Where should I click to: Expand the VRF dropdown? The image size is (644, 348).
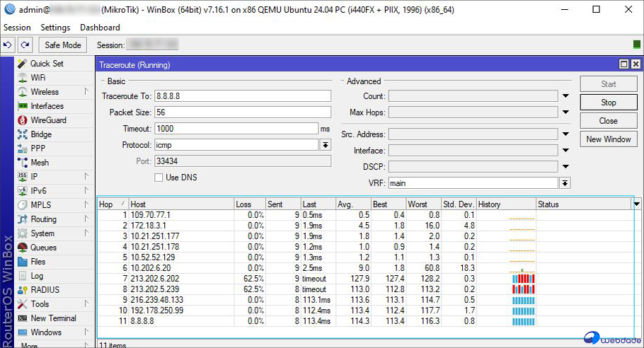565,183
